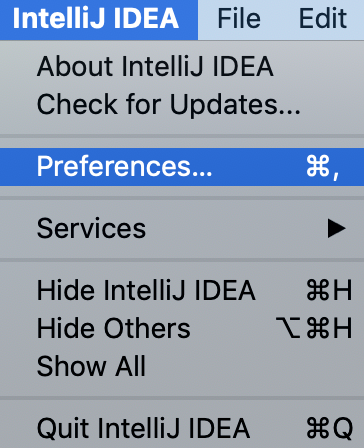The image size is (364, 448).
Task: Exit the IDE using the Quit entry
Action: (182, 429)
